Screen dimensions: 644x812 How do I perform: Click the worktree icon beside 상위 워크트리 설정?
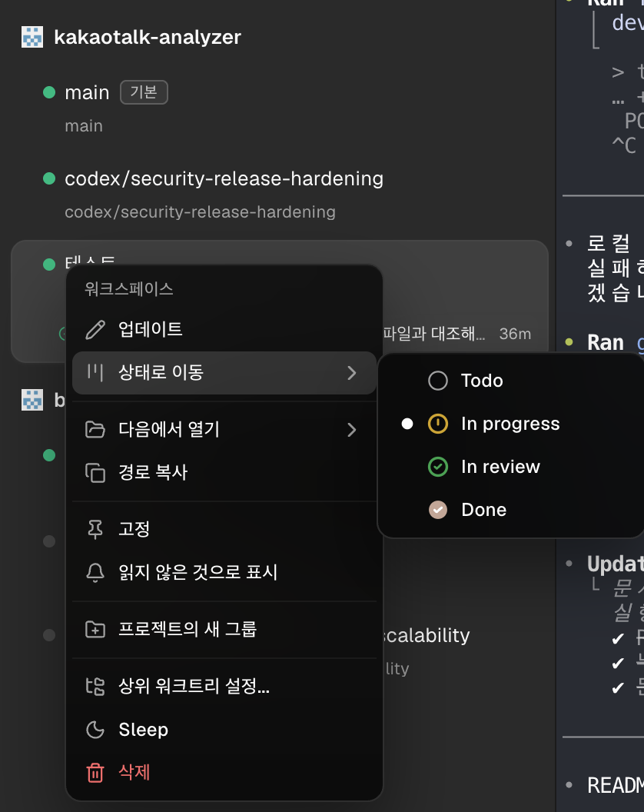click(95, 686)
